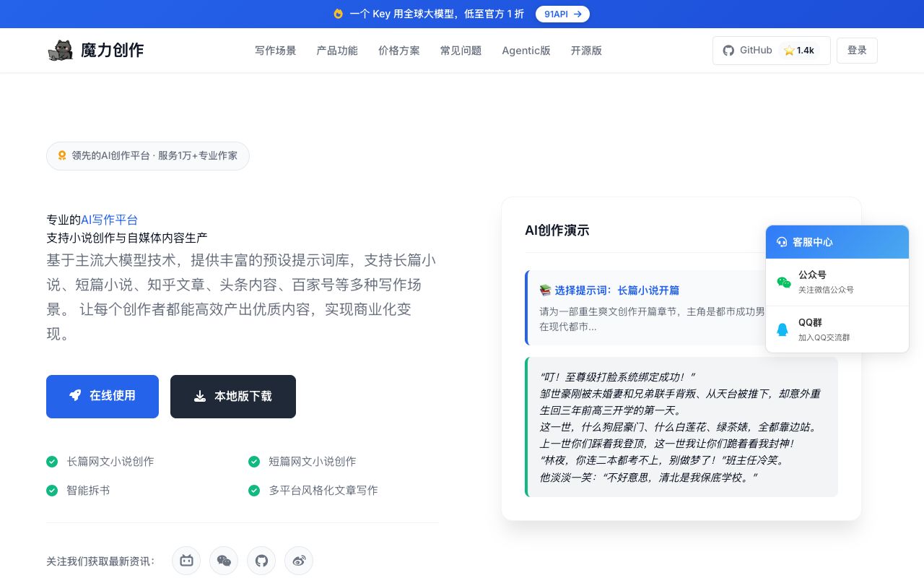Click the 选择提示词 长篇小说开篇 prompt card
The image size is (924, 578).
[650, 308]
